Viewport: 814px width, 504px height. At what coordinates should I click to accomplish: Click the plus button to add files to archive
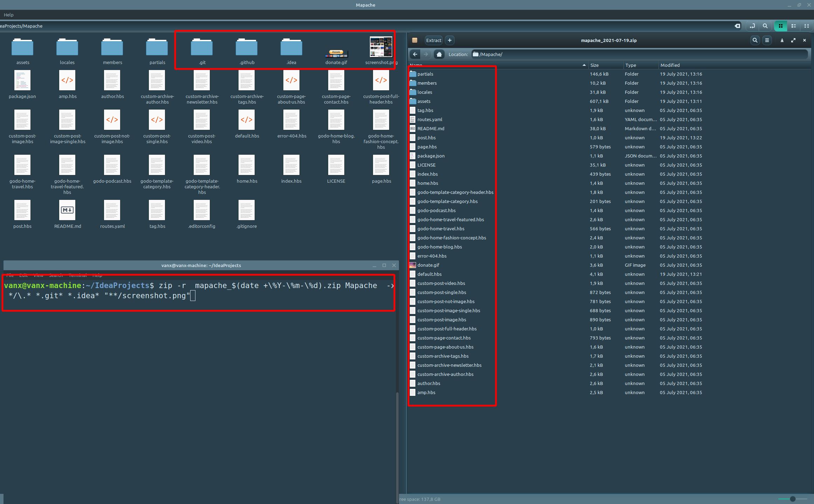pos(450,40)
